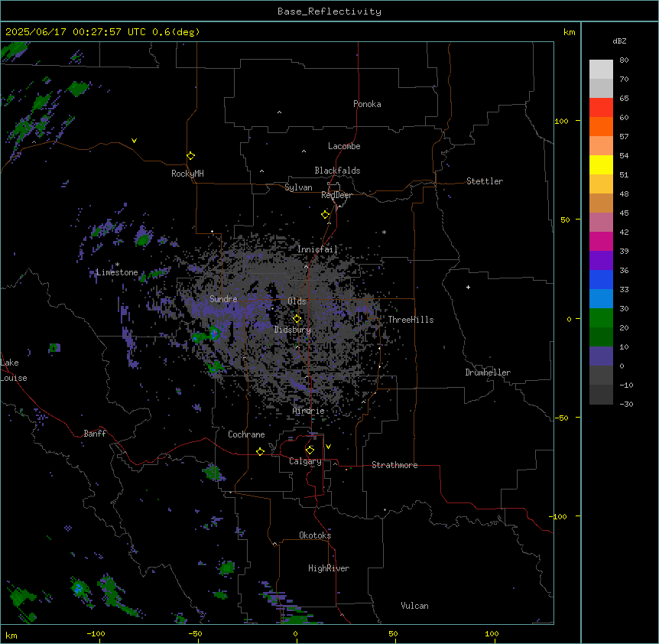Click the -50 tick on bottom axis
Image resolution: width=659 pixels, height=644 pixels.
coord(195,633)
